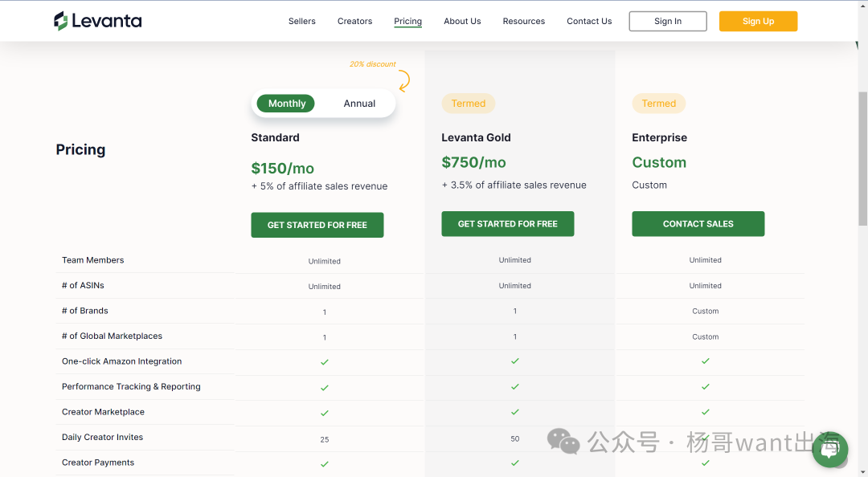Click the Levanta logo in header
This screenshot has height=477, width=868.
[97, 21]
